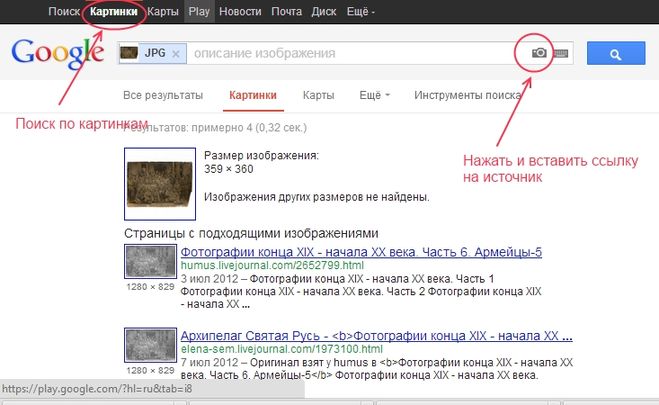Select the red 'Картинки' results tab
The width and height of the screenshot is (659, 405).
click(253, 95)
